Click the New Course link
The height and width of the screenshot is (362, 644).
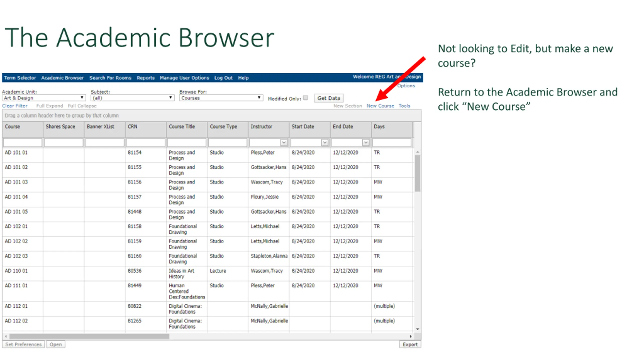pos(380,106)
